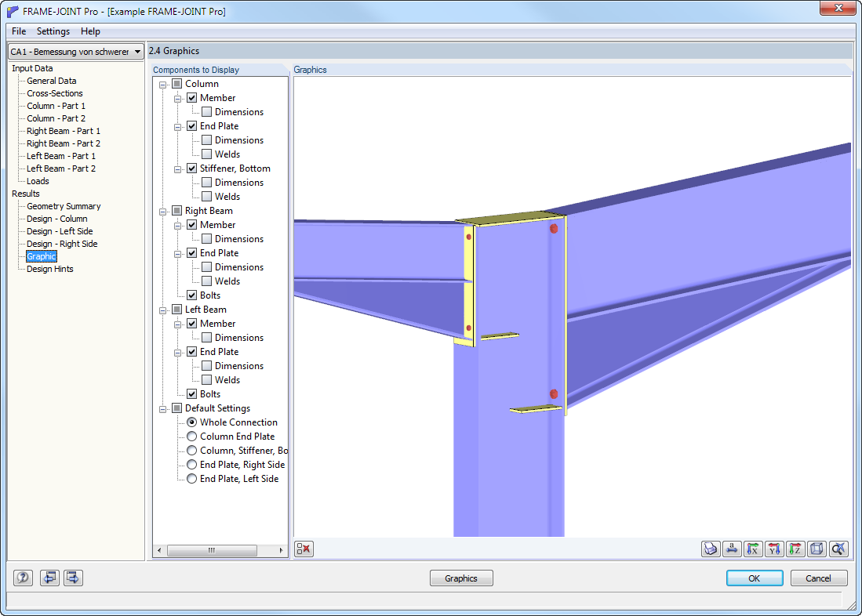Toggle the Stiffener, Bottom checkbox

[x=192, y=168]
